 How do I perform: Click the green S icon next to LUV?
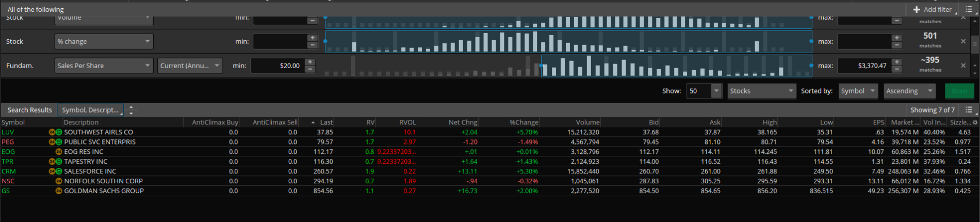(59, 132)
